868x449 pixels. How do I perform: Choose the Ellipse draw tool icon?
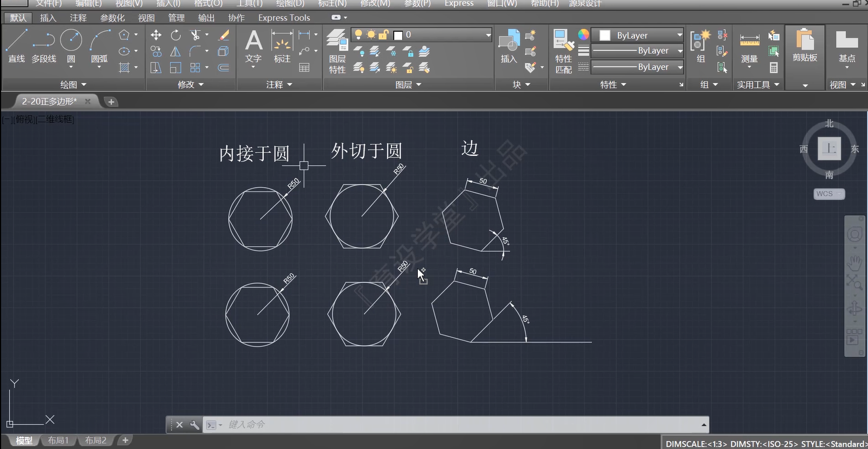[124, 52]
